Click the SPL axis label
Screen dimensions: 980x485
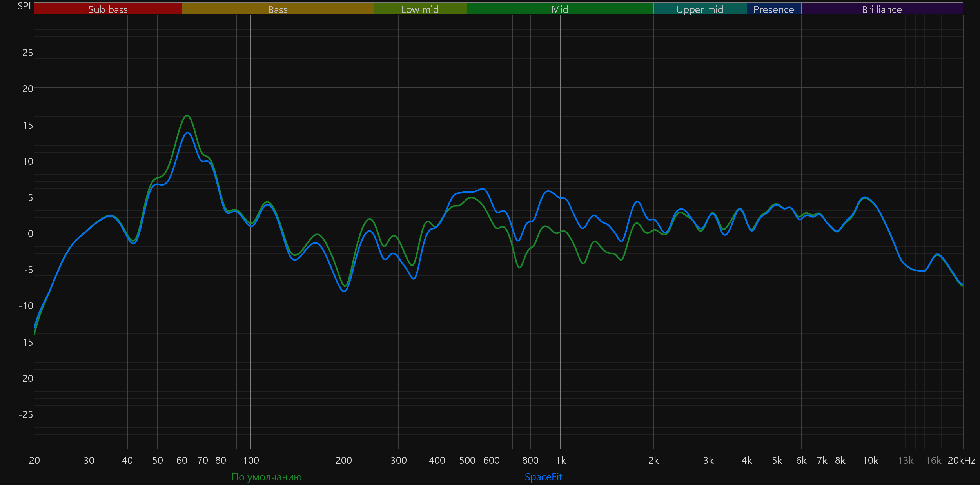tap(25, 6)
